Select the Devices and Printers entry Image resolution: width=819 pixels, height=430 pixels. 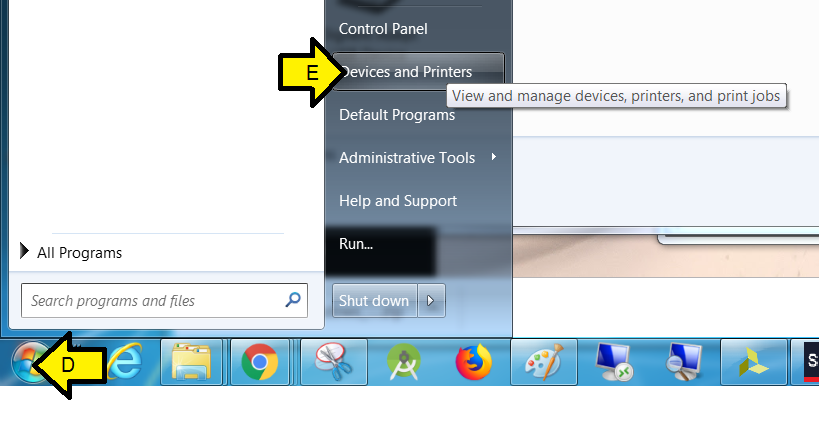click(x=418, y=72)
